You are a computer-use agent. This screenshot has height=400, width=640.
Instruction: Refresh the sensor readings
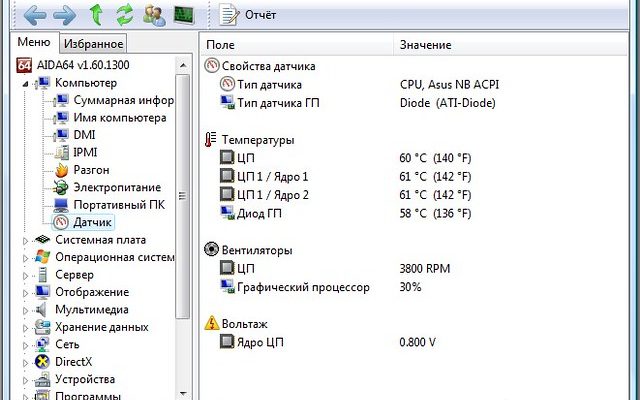[125, 15]
